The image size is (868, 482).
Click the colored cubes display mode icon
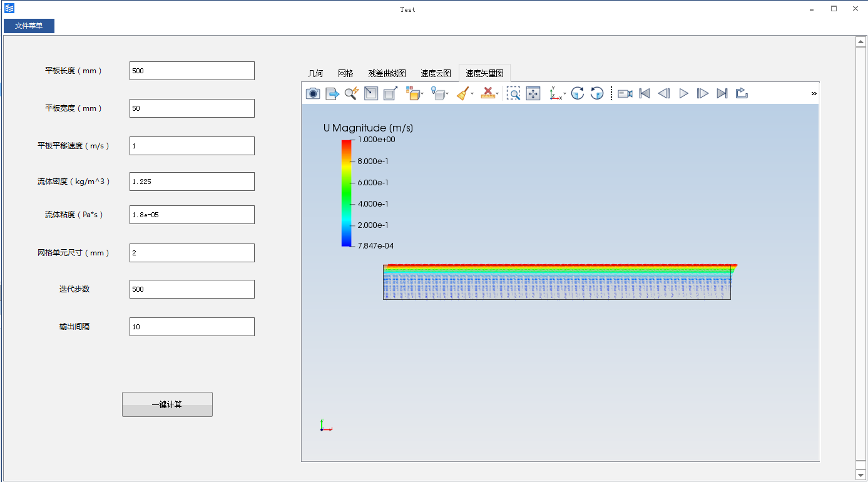(x=412, y=93)
